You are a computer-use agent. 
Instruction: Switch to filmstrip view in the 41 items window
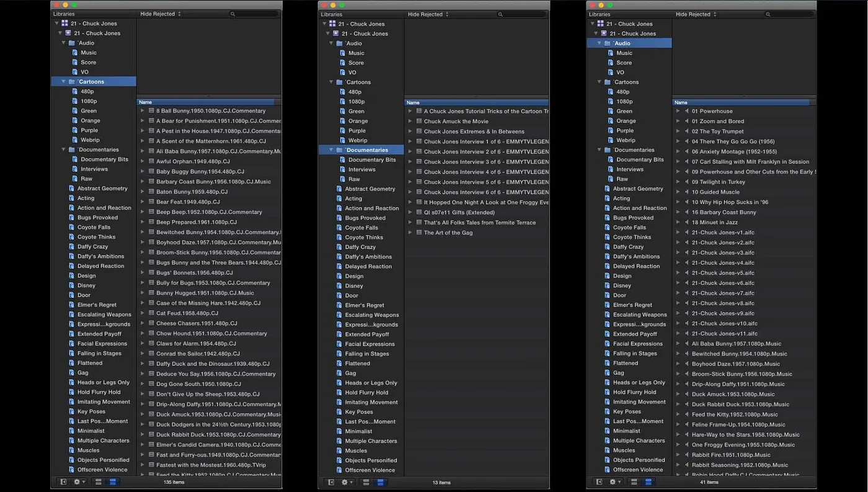(x=634, y=482)
